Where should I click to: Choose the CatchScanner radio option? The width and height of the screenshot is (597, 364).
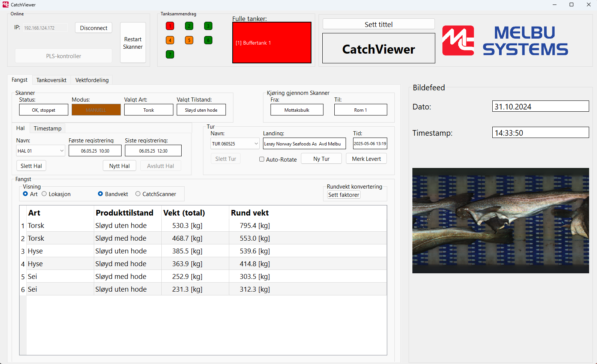point(138,194)
